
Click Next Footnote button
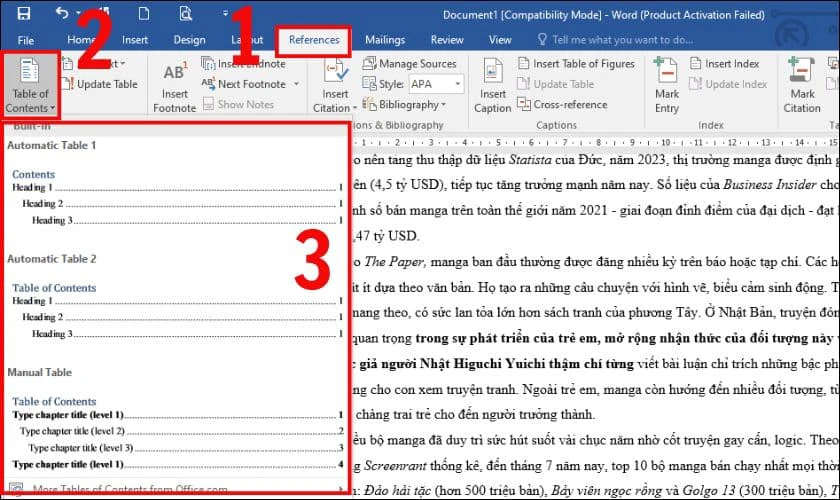click(244, 84)
